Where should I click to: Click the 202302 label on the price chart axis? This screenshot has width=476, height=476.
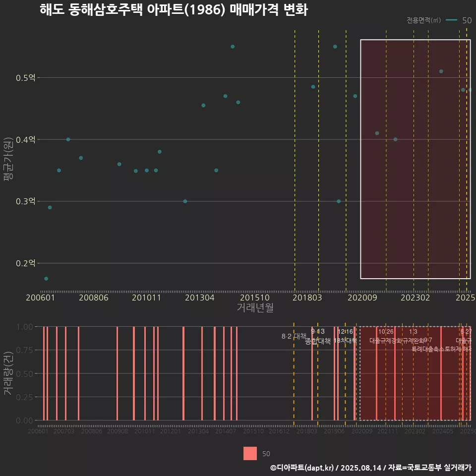click(x=416, y=297)
